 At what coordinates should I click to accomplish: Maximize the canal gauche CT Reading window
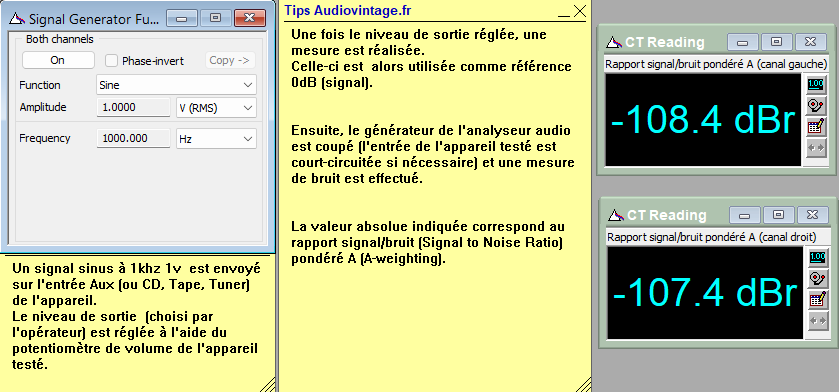[776, 42]
